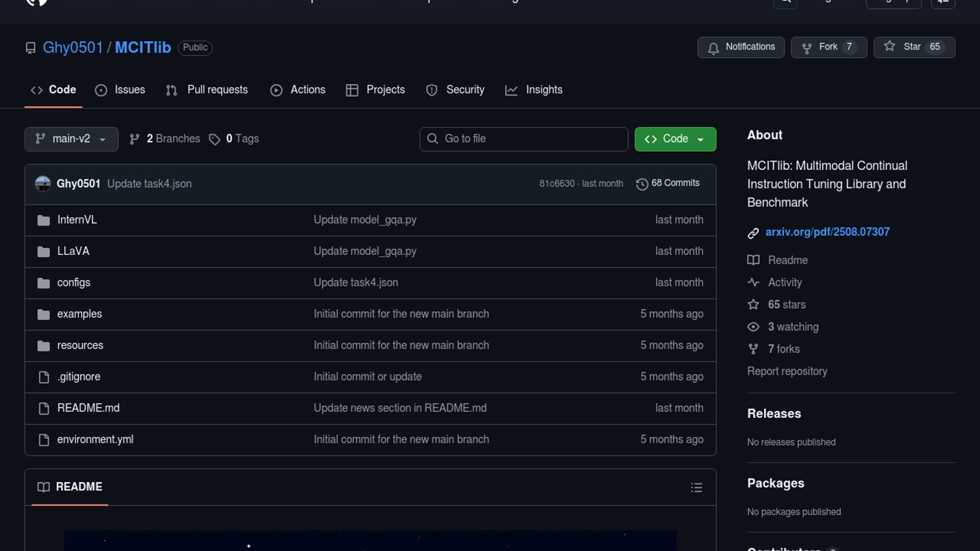Open the InternVL folder
This screenshot has height=551, width=980.
point(77,220)
